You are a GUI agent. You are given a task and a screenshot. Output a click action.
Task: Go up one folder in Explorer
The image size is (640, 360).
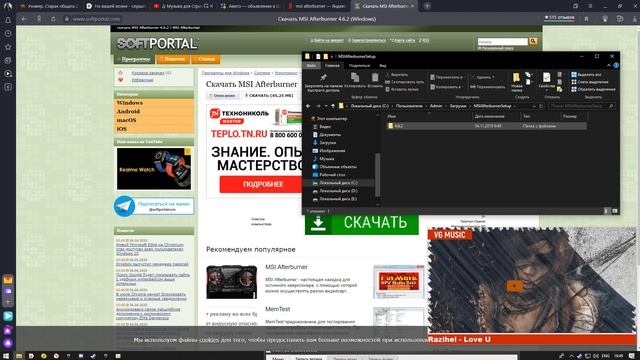(333, 106)
